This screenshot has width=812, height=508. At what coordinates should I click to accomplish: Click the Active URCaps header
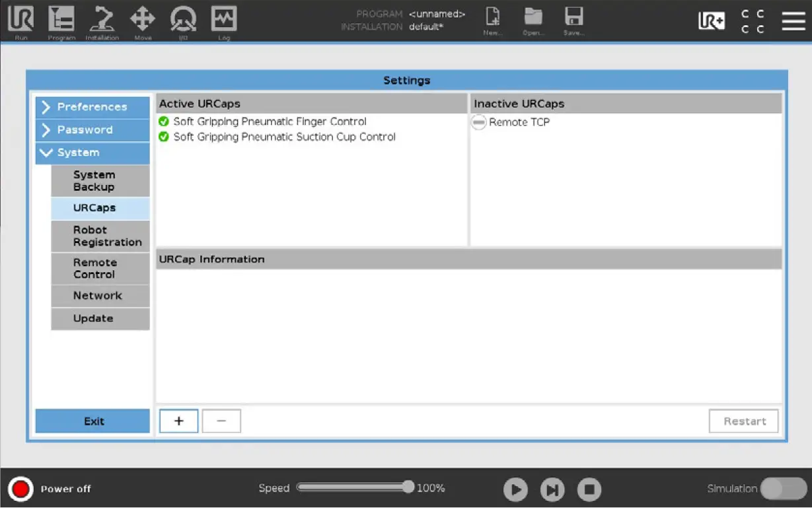pyautogui.click(x=312, y=104)
